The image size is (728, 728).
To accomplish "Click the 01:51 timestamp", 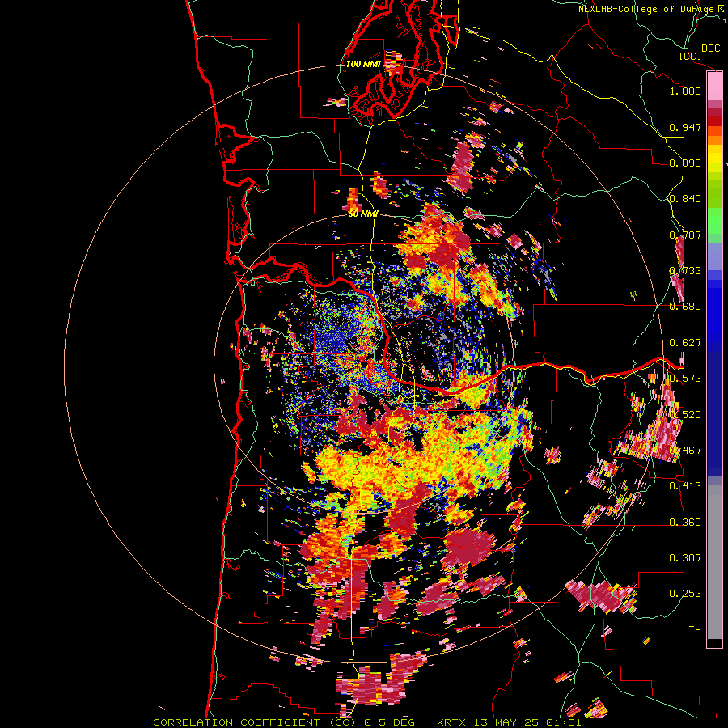I will pos(565,722).
